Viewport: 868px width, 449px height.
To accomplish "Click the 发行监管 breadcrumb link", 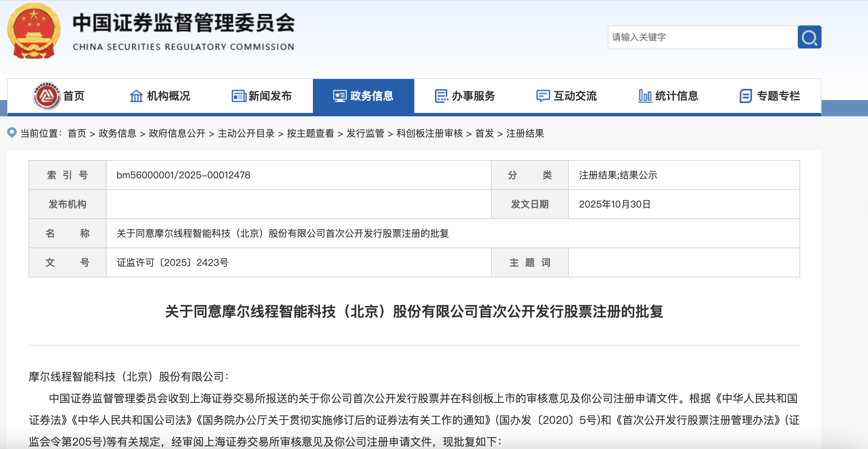I will [365, 133].
